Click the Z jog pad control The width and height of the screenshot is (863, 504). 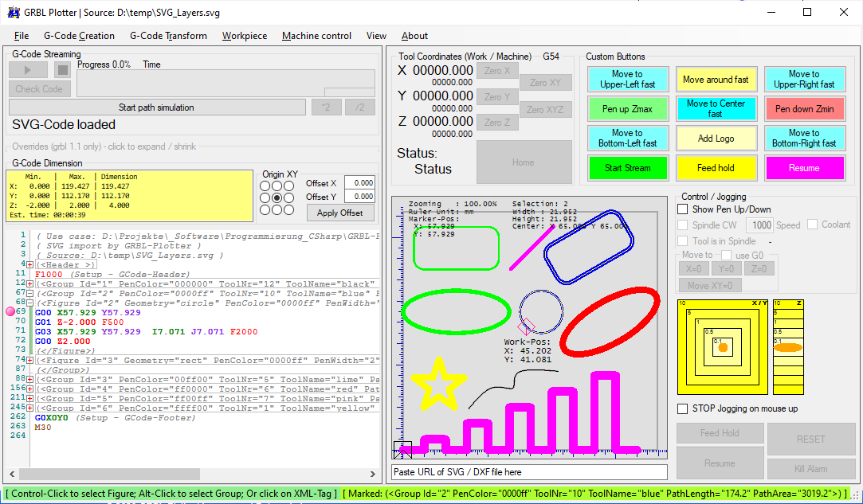(788, 346)
